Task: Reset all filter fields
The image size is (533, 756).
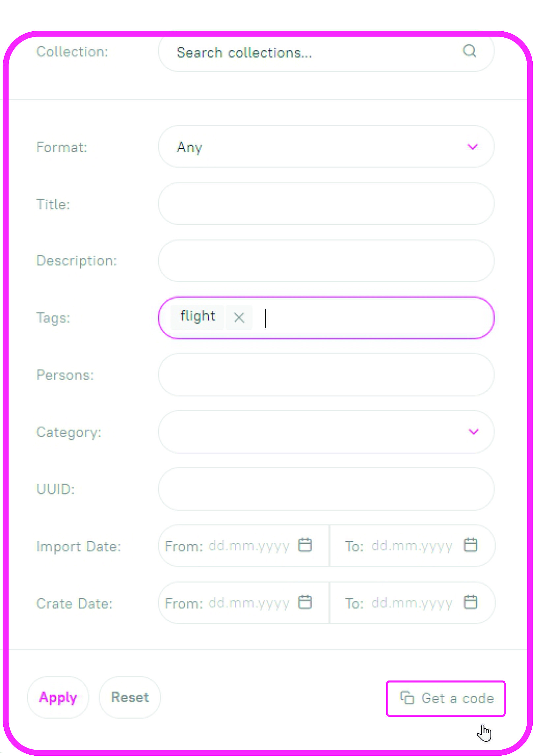Action: pyautogui.click(x=130, y=697)
